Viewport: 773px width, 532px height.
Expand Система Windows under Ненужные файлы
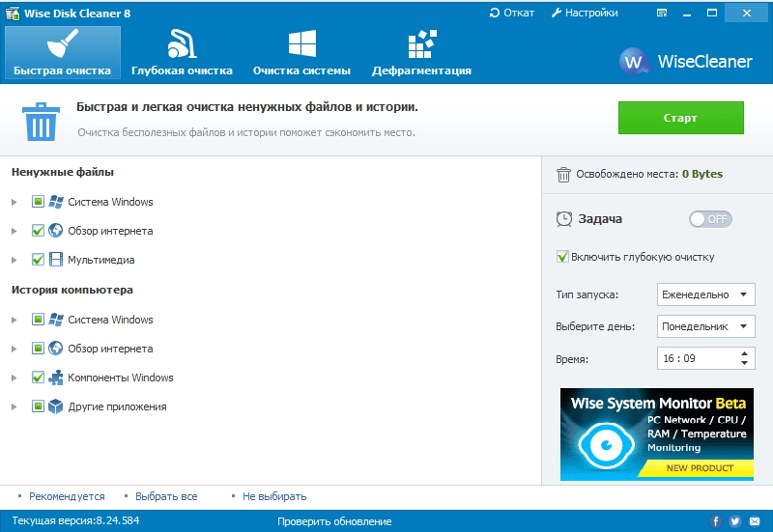coord(14,202)
